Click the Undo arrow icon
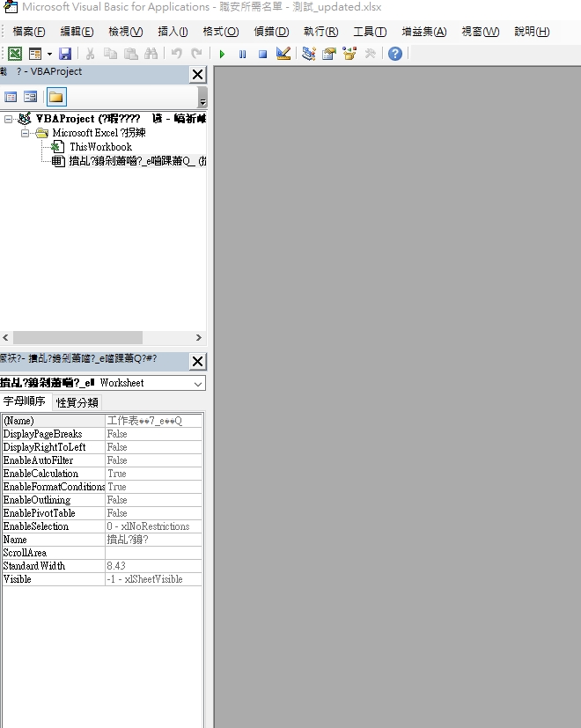581x728 pixels. 176,54
